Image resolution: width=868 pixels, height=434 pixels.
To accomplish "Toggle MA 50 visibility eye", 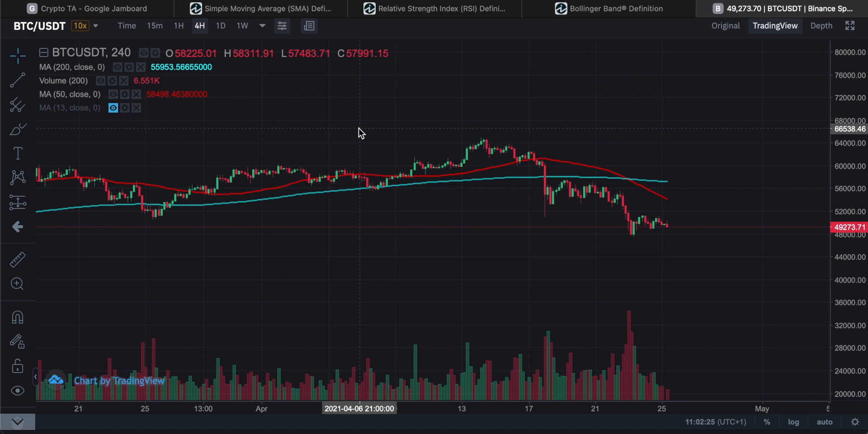I will tap(113, 94).
